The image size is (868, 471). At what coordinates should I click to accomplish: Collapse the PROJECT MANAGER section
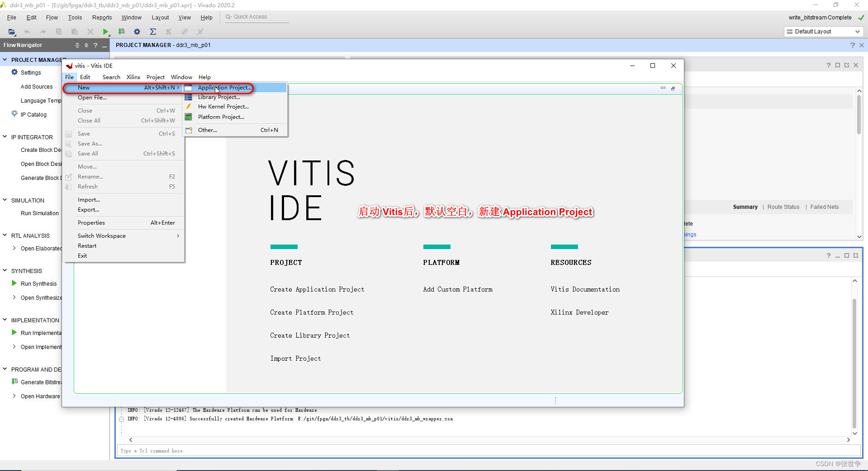(5, 60)
